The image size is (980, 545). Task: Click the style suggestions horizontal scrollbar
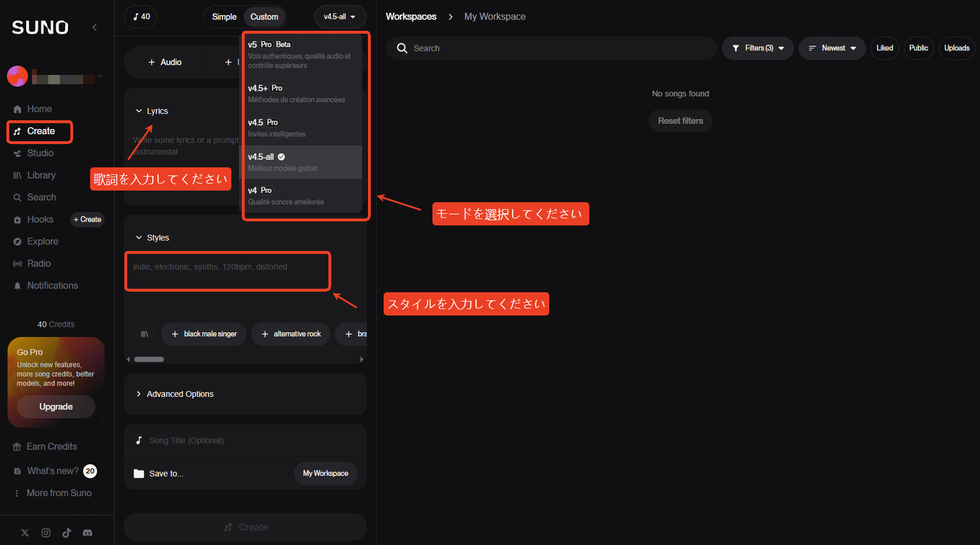(149, 359)
